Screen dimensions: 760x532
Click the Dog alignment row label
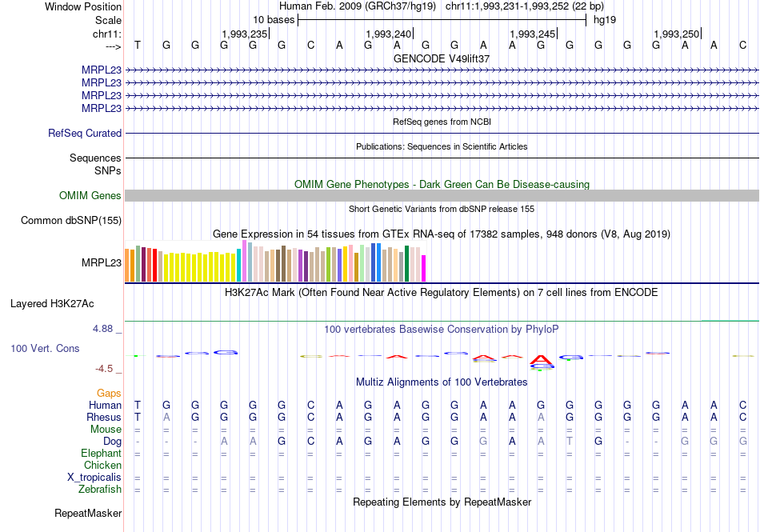pyautogui.click(x=112, y=442)
